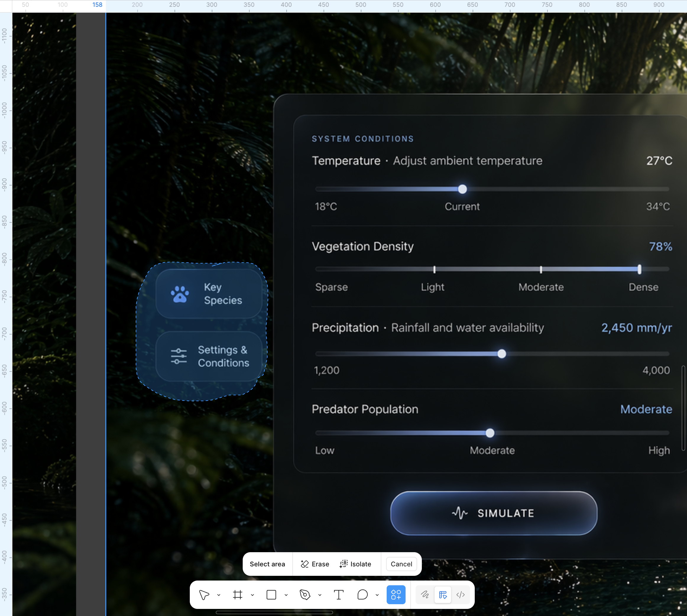Image resolution: width=687 pixels, height=616 pixels.
Task: Select the Frame tool
Action: [x=238, y=595]
